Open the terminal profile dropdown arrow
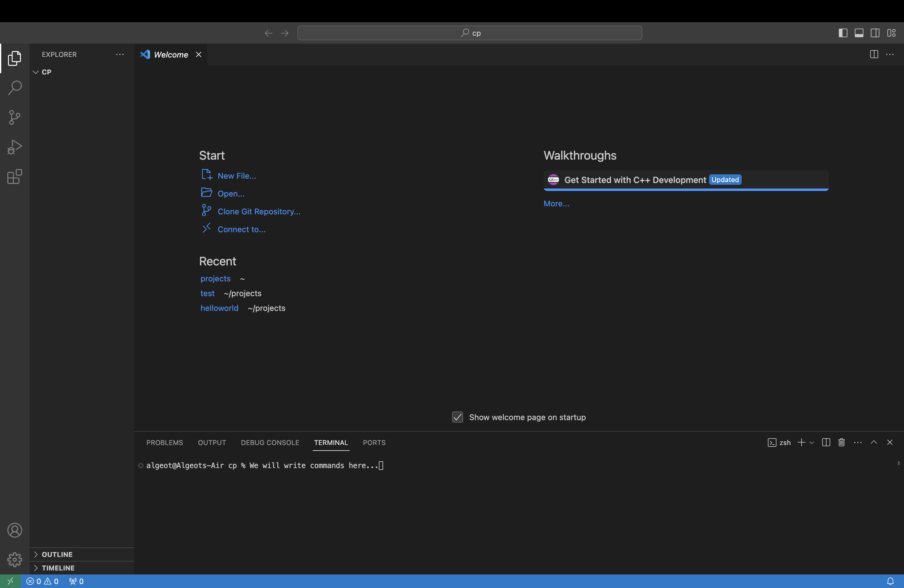The height and width of the screenshot is (588, 904). 812,442
